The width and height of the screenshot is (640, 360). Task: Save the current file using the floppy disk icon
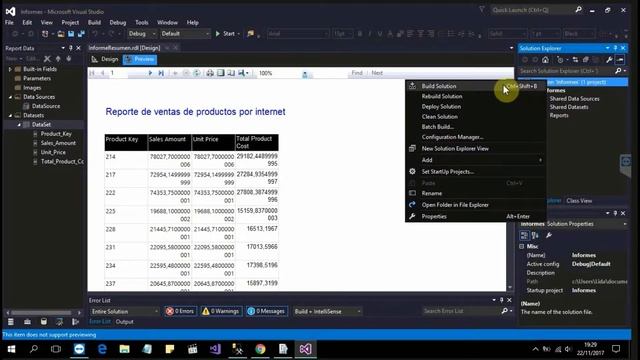coord(71,34)
